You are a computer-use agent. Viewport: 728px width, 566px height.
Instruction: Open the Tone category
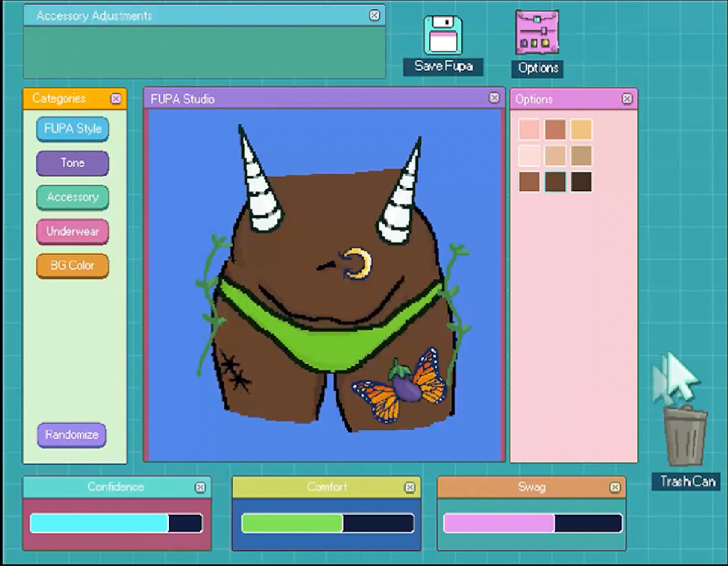72,163
